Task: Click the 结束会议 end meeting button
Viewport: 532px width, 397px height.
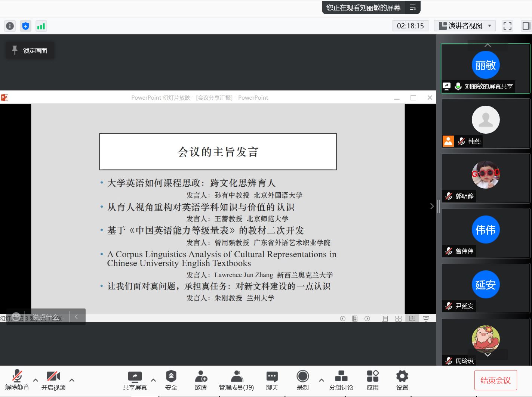Action: 495,380
